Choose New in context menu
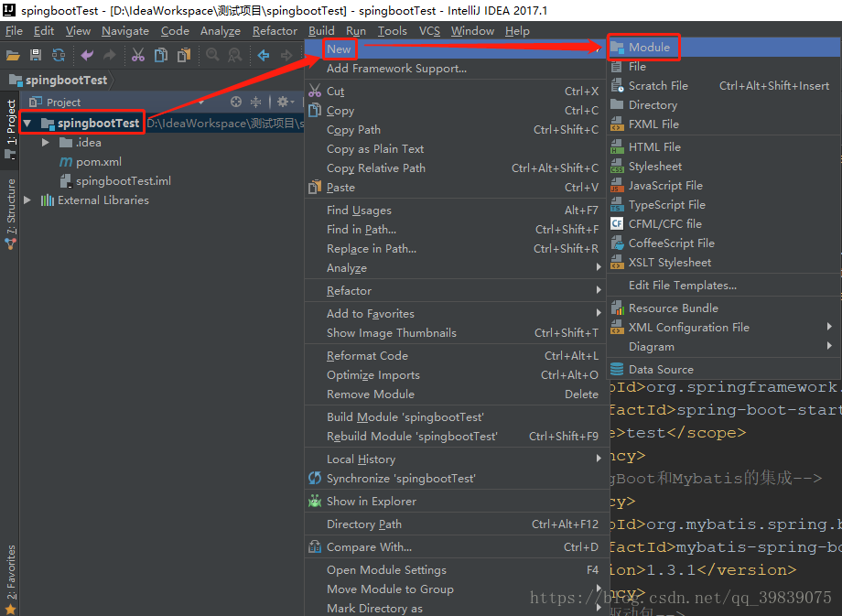 (456, 49)
